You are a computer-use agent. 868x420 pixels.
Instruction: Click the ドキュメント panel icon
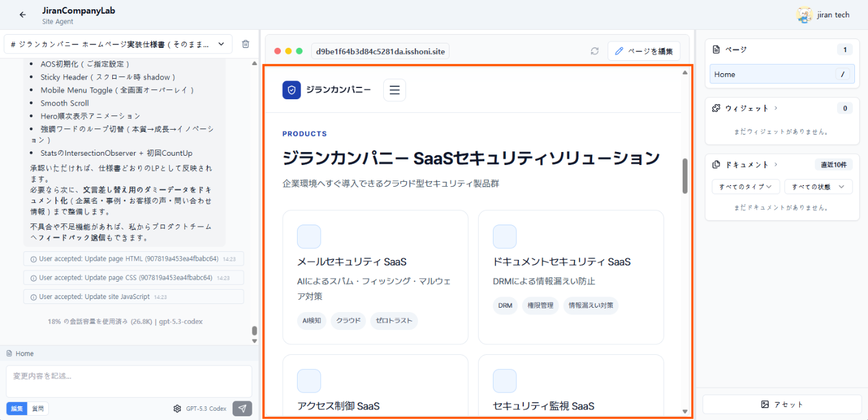[x=717, y=164]
